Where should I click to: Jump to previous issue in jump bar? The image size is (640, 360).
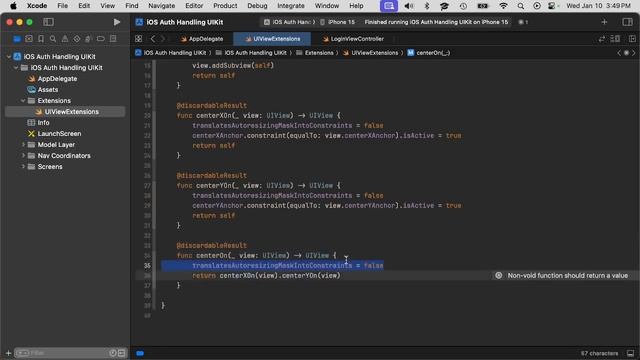coord(619,53)
